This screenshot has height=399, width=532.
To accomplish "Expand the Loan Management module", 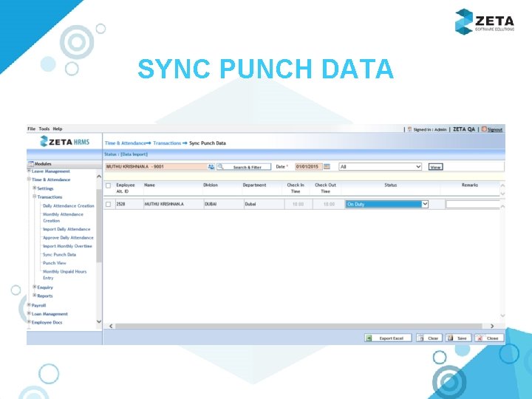I will pos(29,313).
